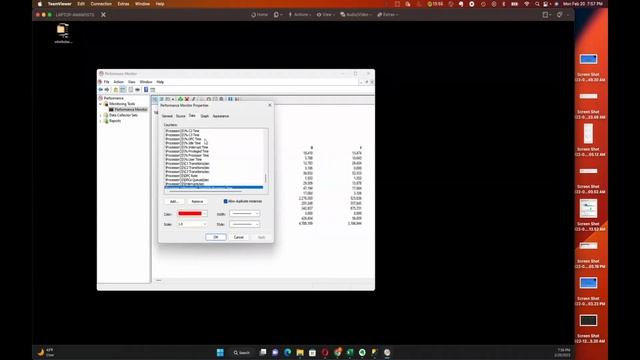This screenshot has height=360, width=640.
Task: Switch to General tab in Properties dialog
Action: tap(167, 116)
